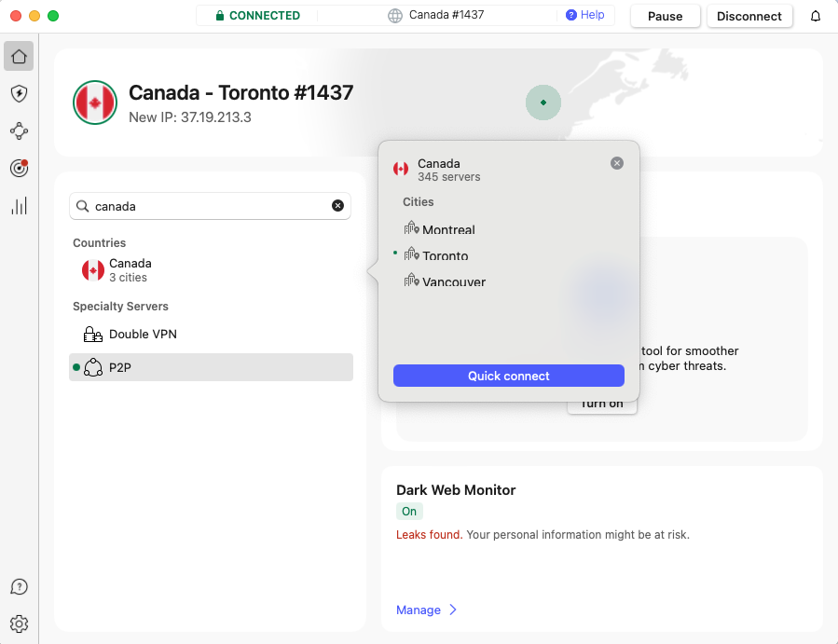Select P2P specialty server
Image resolution: width=838 pixels, height=644 pixels.
(211, 367)
